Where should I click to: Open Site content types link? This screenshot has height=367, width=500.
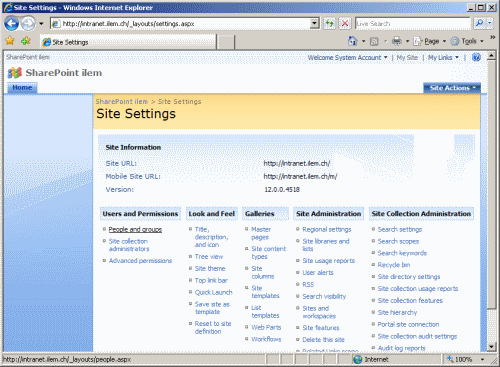tap(268, 253)
